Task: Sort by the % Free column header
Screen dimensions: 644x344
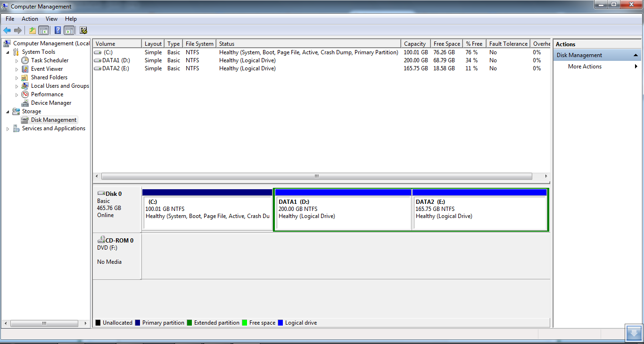Action: click(x=475, y=43)
